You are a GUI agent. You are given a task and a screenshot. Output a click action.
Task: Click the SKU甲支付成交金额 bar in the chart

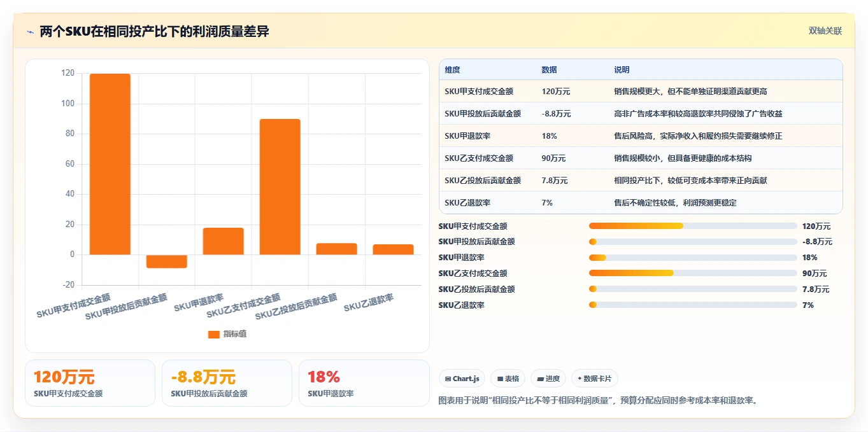[x=110, y=164]
